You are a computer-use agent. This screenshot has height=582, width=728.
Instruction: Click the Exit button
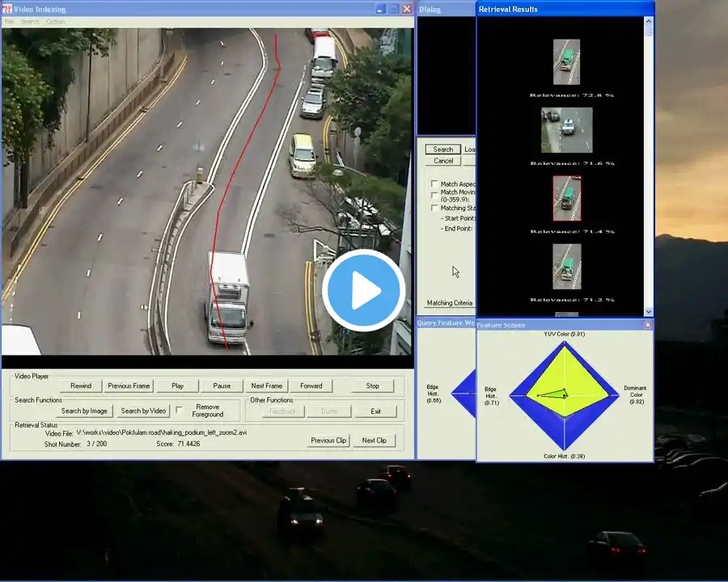point(375,411)
